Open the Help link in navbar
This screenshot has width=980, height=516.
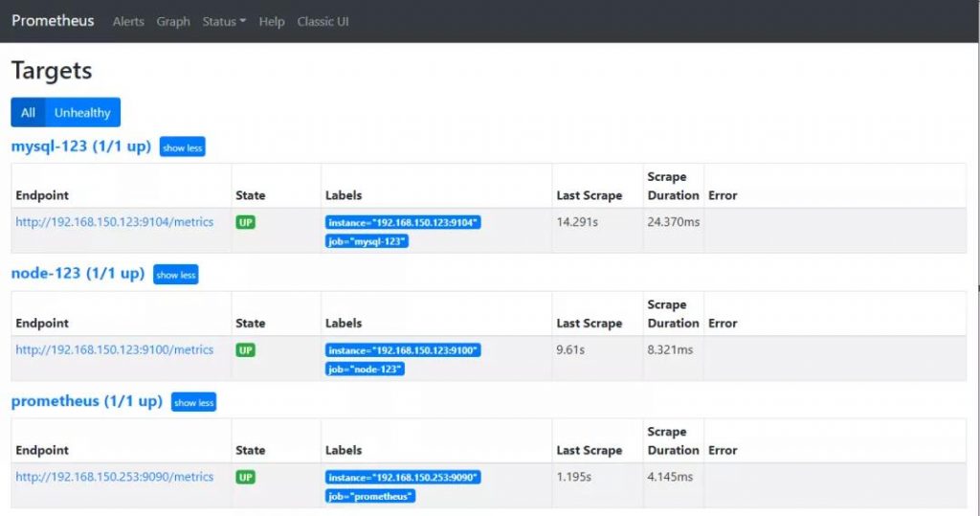tap(271, 21)
